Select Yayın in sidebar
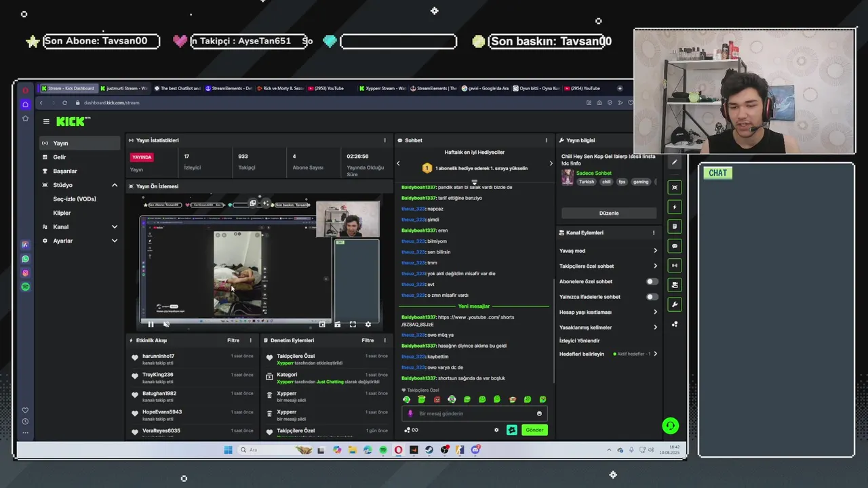 click(x=79, y=143)
